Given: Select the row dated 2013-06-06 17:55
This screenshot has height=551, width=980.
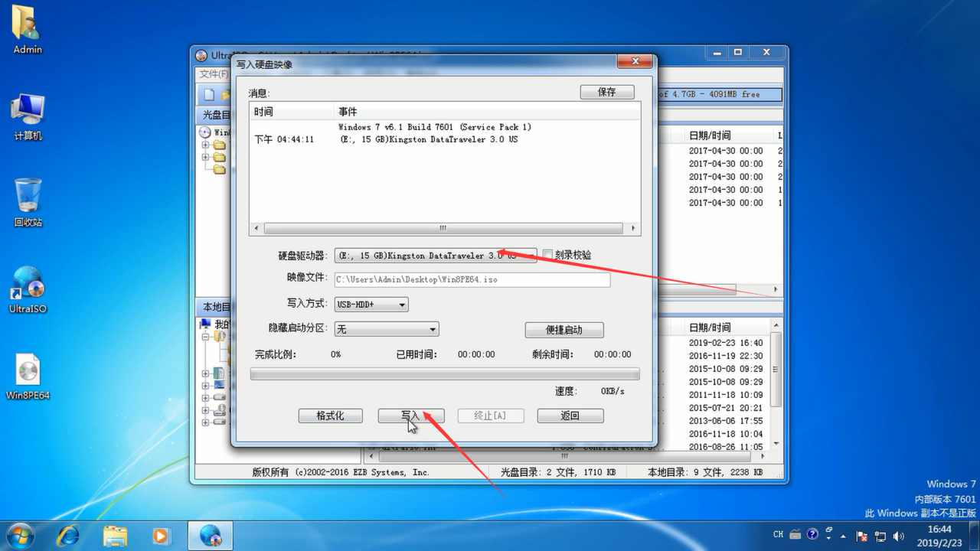Looking at the screenshot, I should click(726, 421).
